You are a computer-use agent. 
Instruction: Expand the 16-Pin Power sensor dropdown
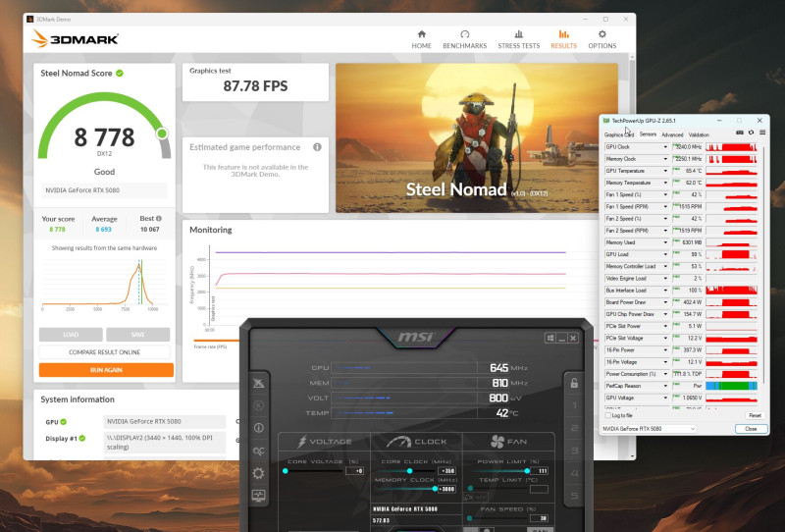665,350
